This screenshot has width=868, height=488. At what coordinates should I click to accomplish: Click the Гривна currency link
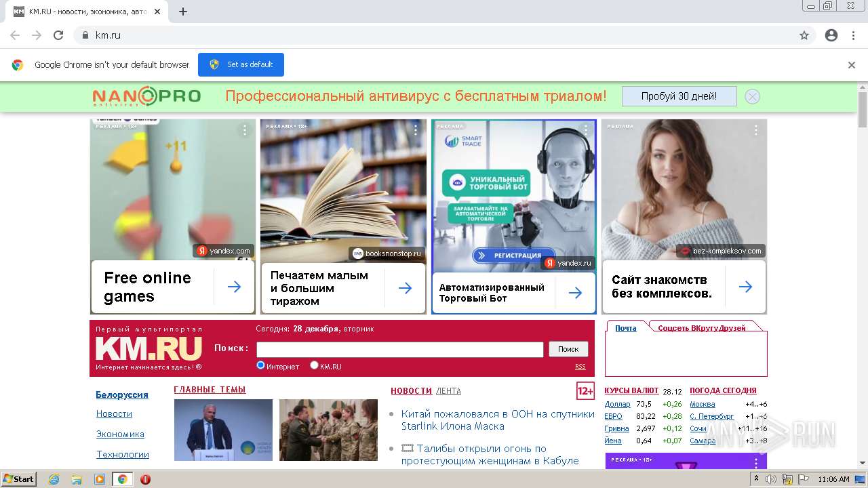(x=616, y=428)
